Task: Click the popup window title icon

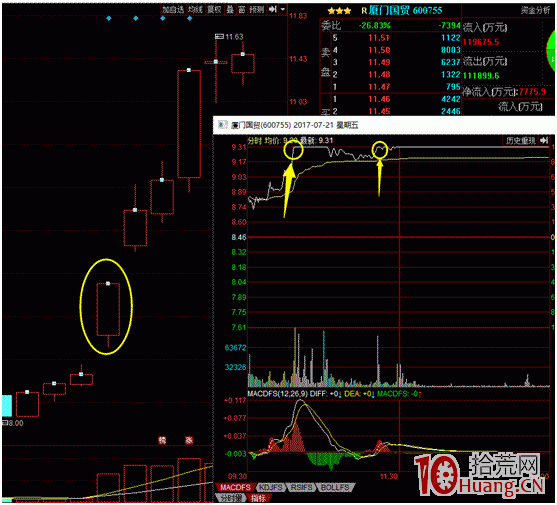Action: [x=223, y=125]
